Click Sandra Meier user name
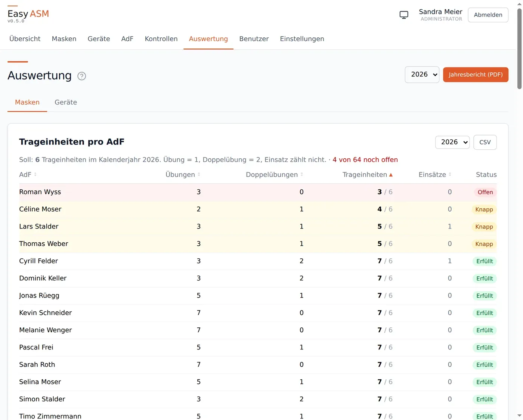Screen dimensions: 523x420 440,12
